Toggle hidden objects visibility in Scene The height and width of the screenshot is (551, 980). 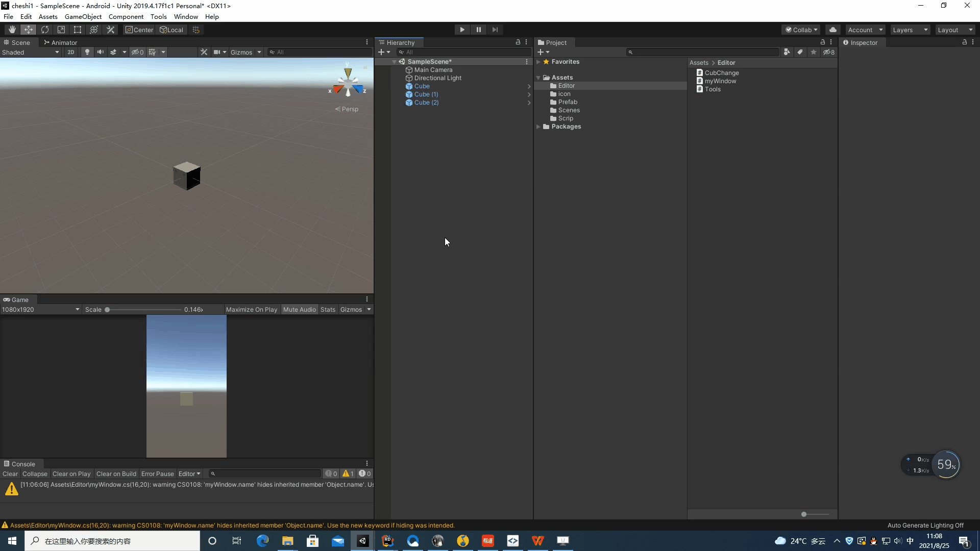click(x=137, y=52)
